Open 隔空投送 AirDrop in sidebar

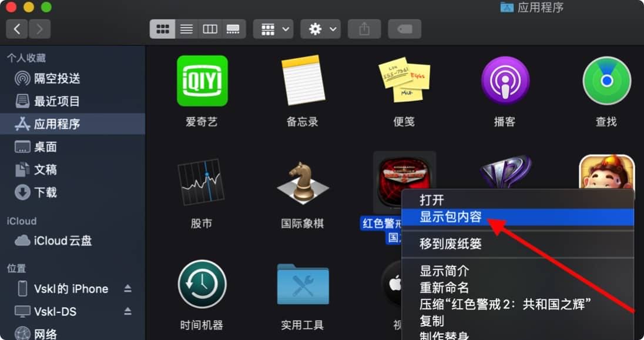click(72, 78)
